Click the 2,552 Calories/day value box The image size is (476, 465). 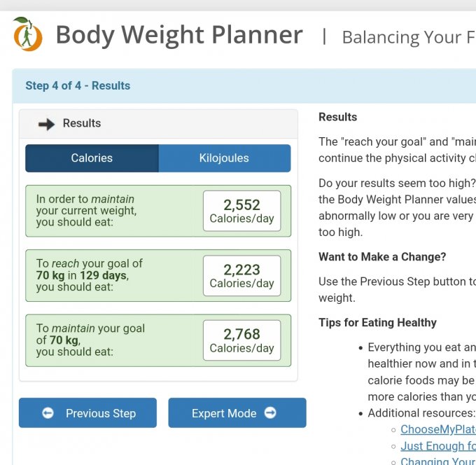[x=241, y=211]
